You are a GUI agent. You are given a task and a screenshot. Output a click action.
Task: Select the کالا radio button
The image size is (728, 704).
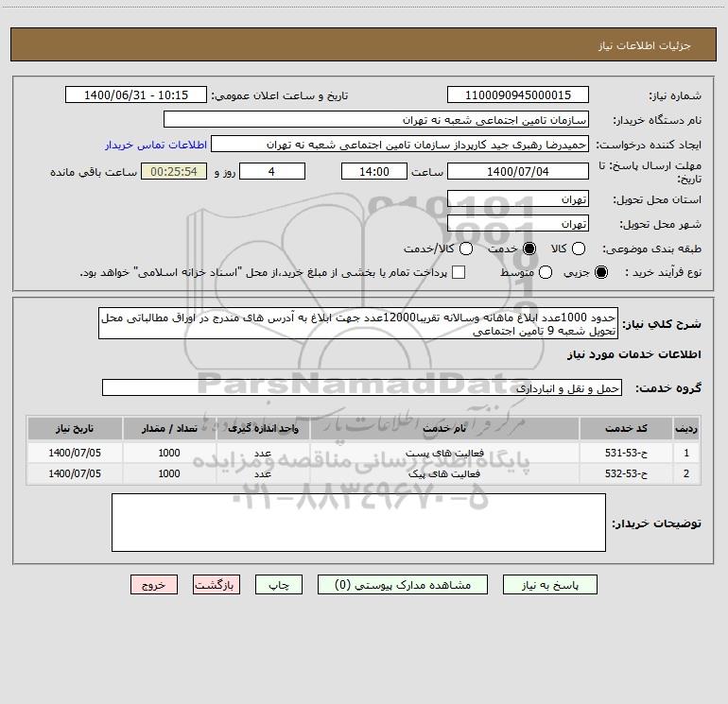(x=578, y=249)
